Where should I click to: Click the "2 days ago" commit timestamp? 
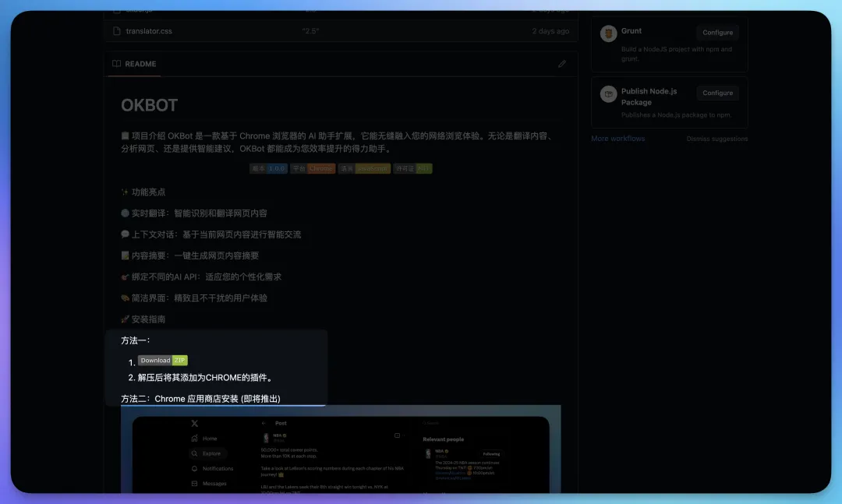point(550,31)
